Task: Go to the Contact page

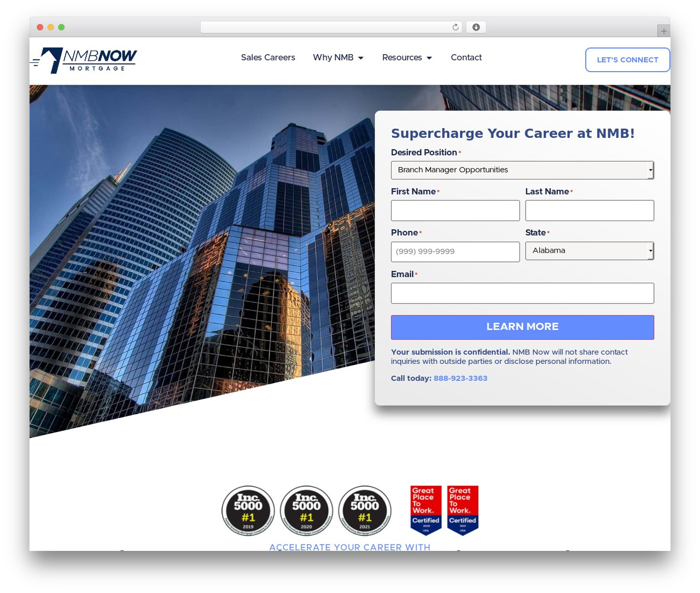Action: 466,57
